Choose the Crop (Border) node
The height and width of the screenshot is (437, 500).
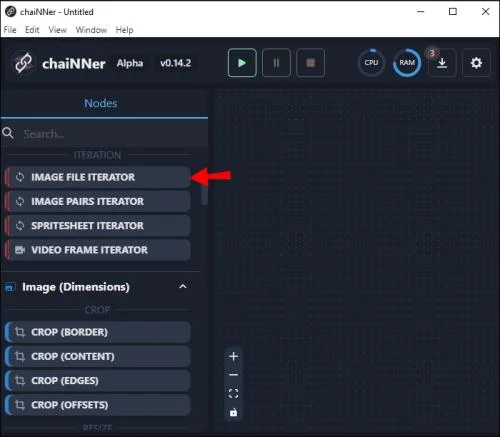[x=98, y=332]
